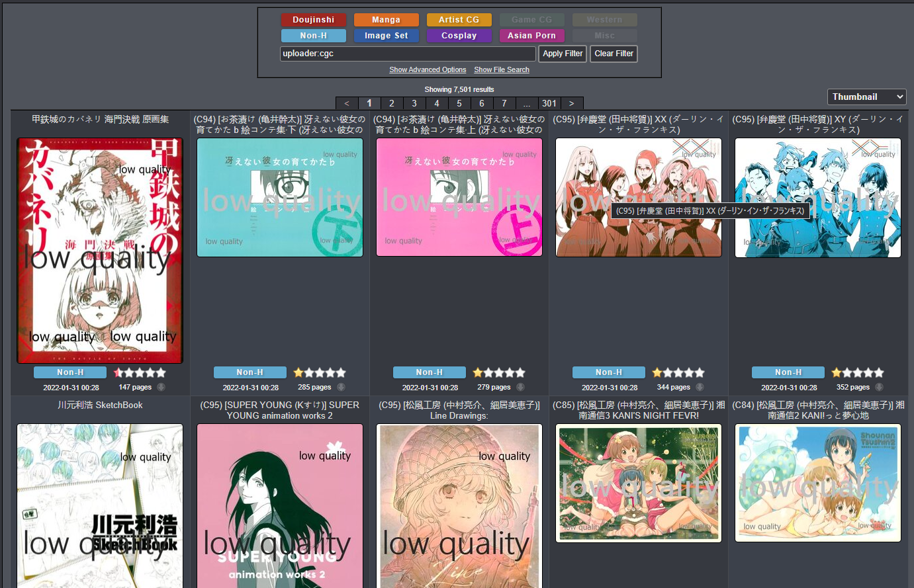914x588 pixels.
Task: Toggle the Image Set category filter
Action: (386, 36)
